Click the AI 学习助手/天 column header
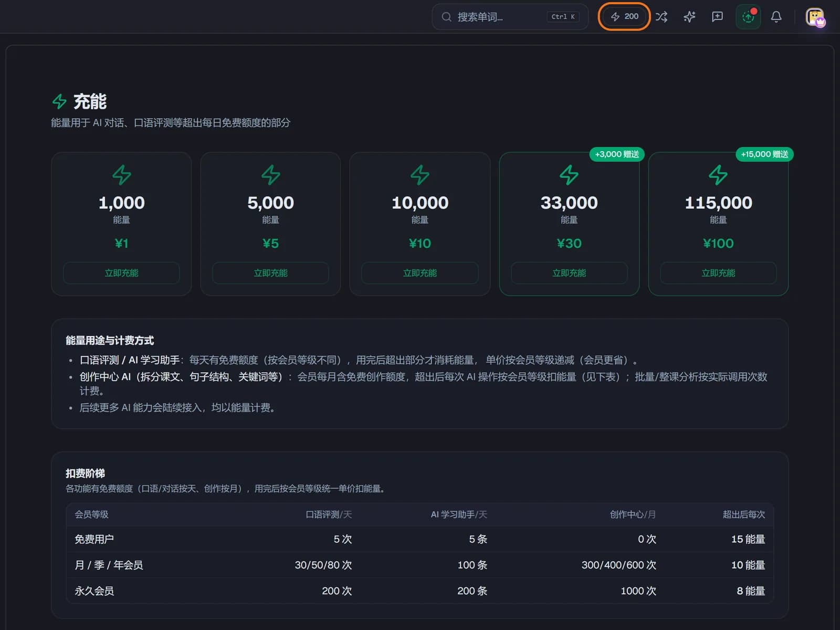Screen dimensions: 840x630 pyautogui.click(x=459, y=514)
